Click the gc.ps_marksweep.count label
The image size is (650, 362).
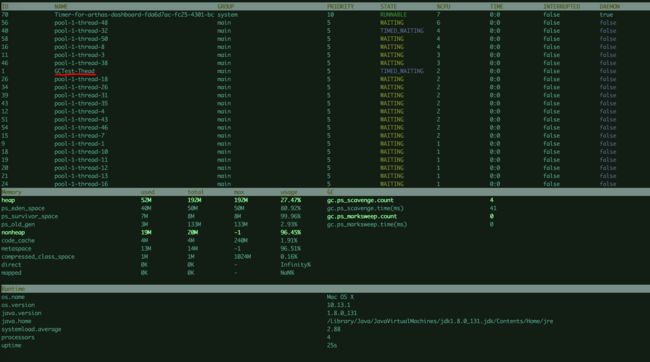(x=361, y=216)
